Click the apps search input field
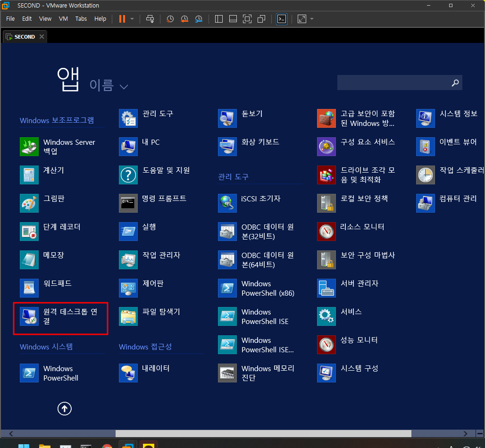 [393, 83]
